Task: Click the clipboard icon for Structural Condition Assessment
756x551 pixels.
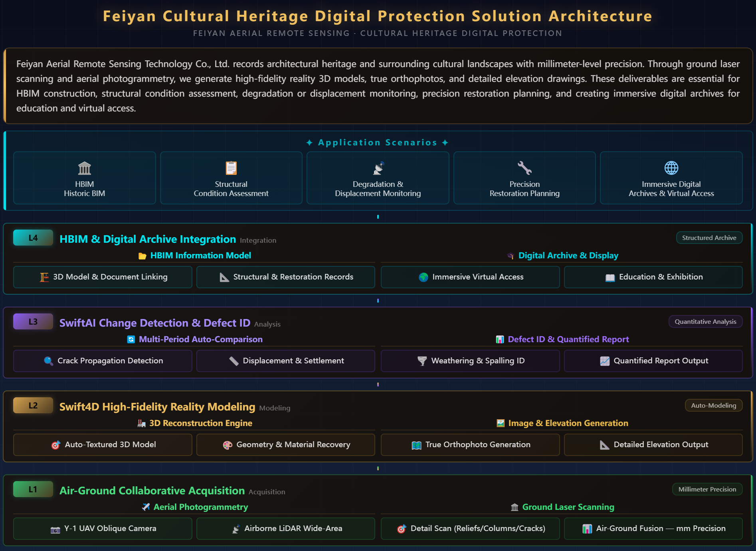Action: coord(231,168)
